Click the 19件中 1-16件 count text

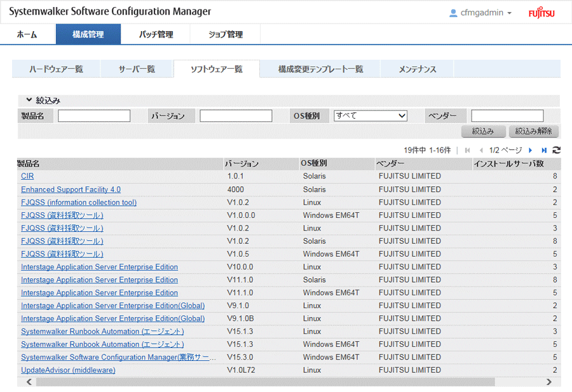point(427,150)
